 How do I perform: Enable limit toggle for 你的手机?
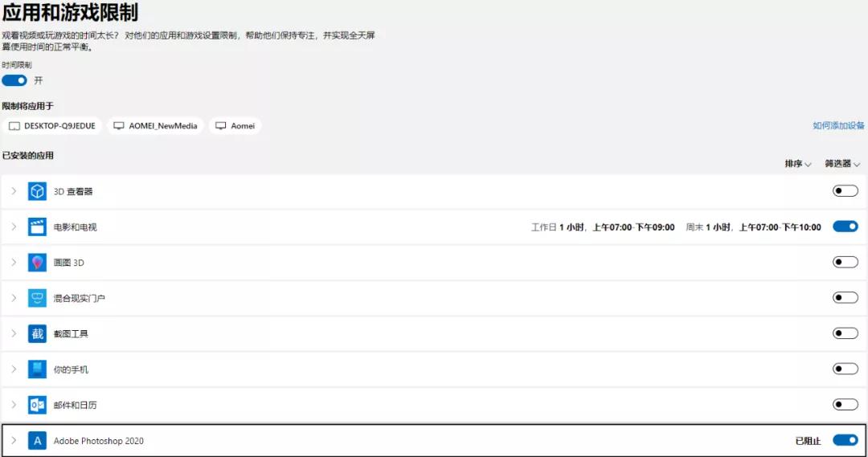845,369
